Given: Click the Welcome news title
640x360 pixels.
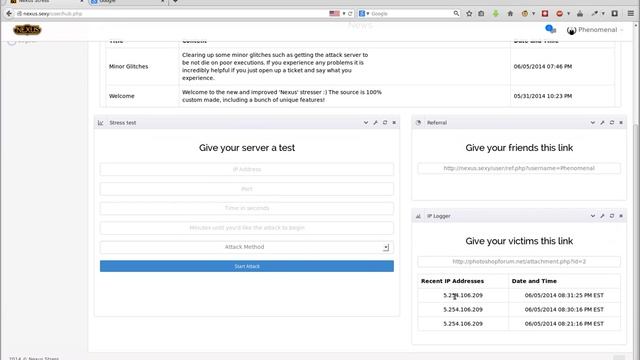Looking at the screenshot, I should [x=122, y=96].
